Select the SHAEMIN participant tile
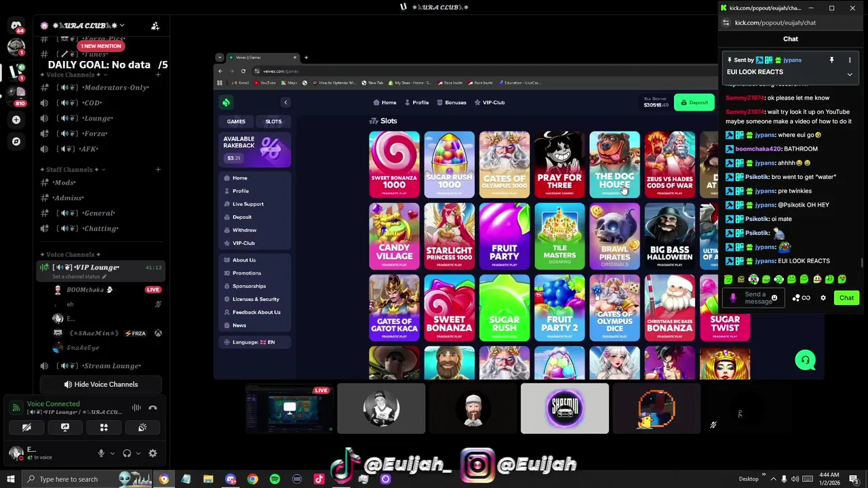Image resolution: width=868 pixels, height=488 pixels. [565, 409]
